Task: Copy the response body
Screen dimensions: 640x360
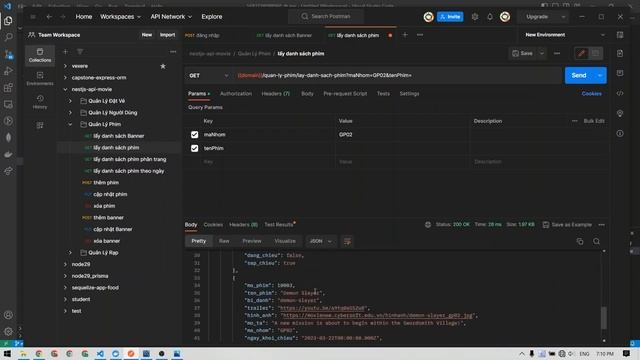Action: click(x=580, y=241)
